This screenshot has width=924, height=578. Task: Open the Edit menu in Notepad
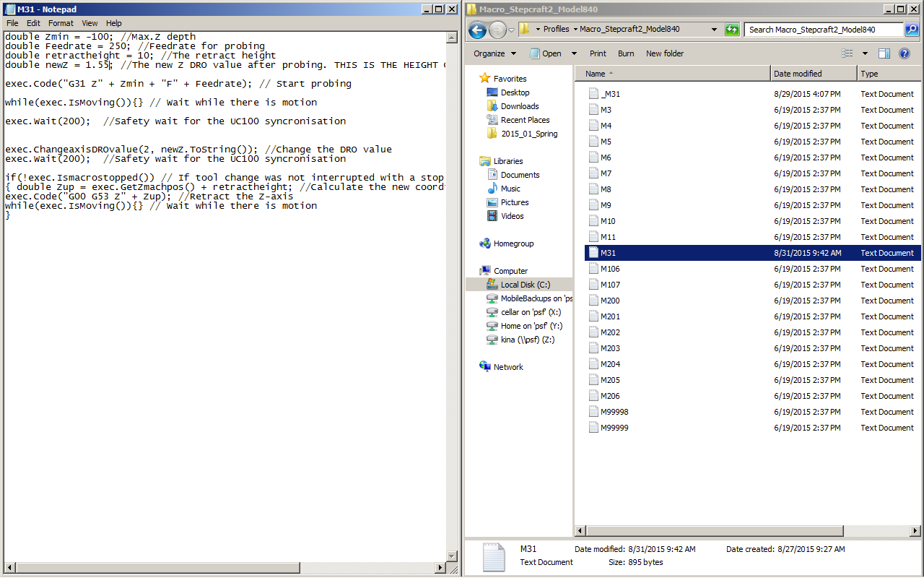[34, 23]
